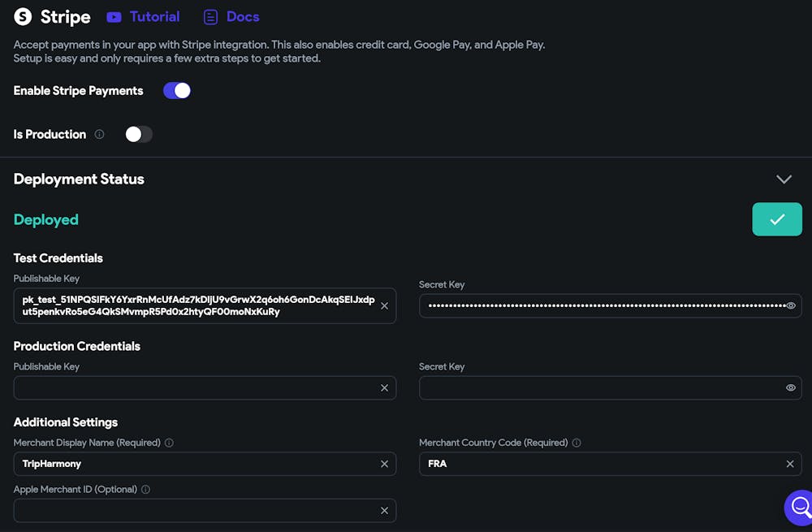Clear the production Publishable Key field

pos(385,388)
